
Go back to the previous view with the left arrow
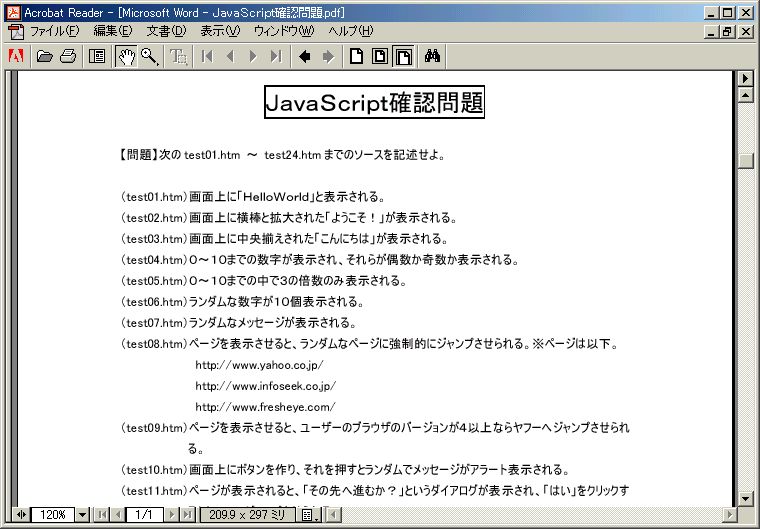pos(304,56)
